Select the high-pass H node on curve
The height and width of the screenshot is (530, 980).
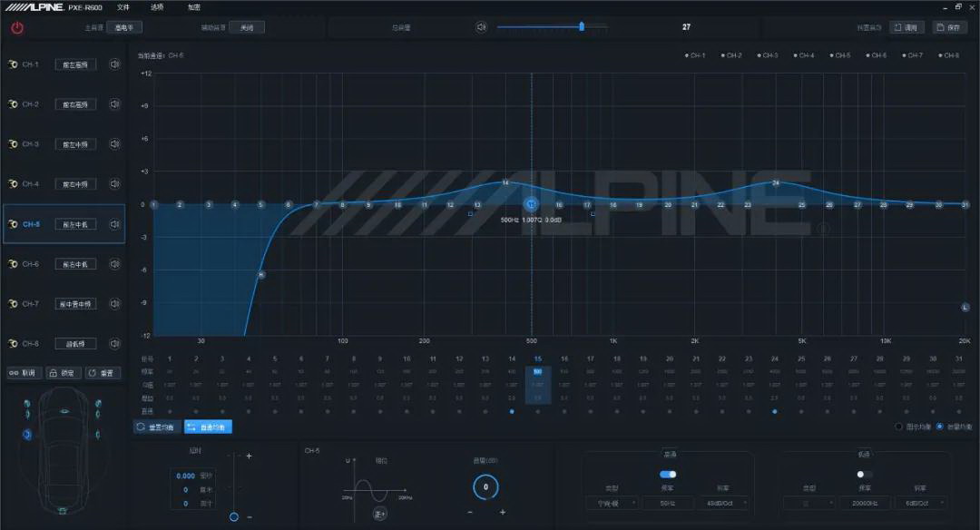pyautogui.click(x=261, y=275)
